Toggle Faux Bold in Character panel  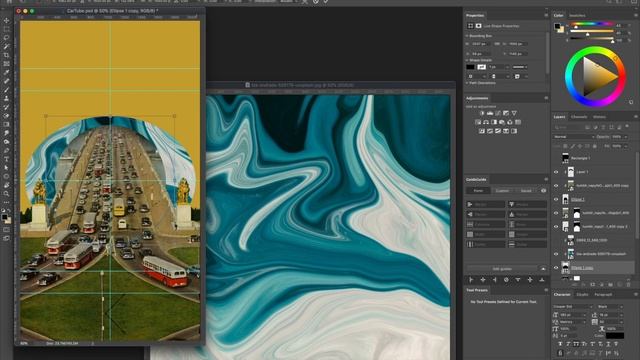(x=560, y=344)
